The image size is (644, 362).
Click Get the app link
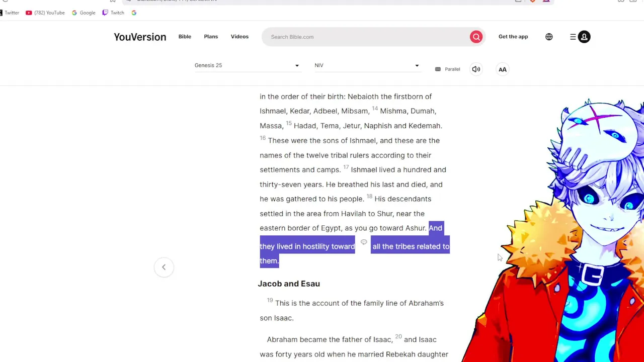click(x=513, y=37)
